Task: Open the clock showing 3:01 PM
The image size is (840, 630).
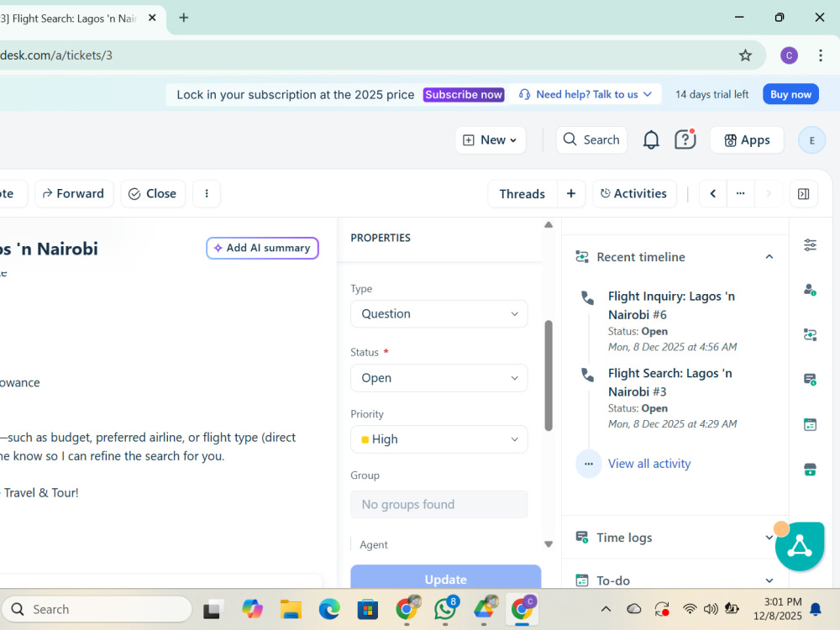Action: (777, 608)
